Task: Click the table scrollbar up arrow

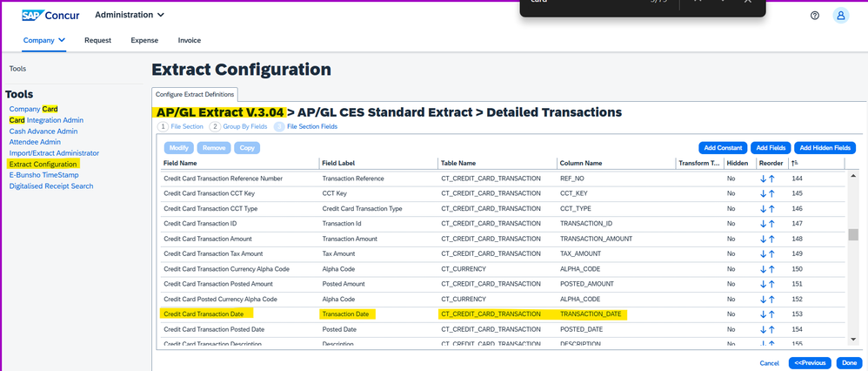Action: 853,176
